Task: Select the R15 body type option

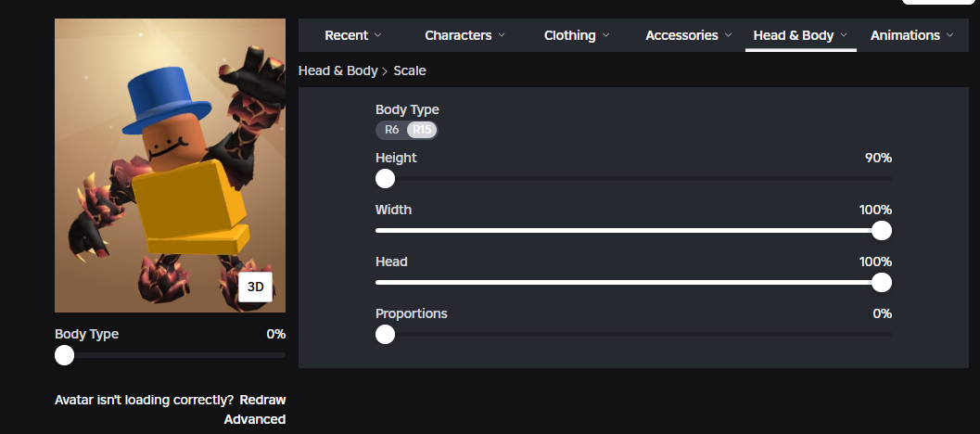Action: [x=422, y=130]
